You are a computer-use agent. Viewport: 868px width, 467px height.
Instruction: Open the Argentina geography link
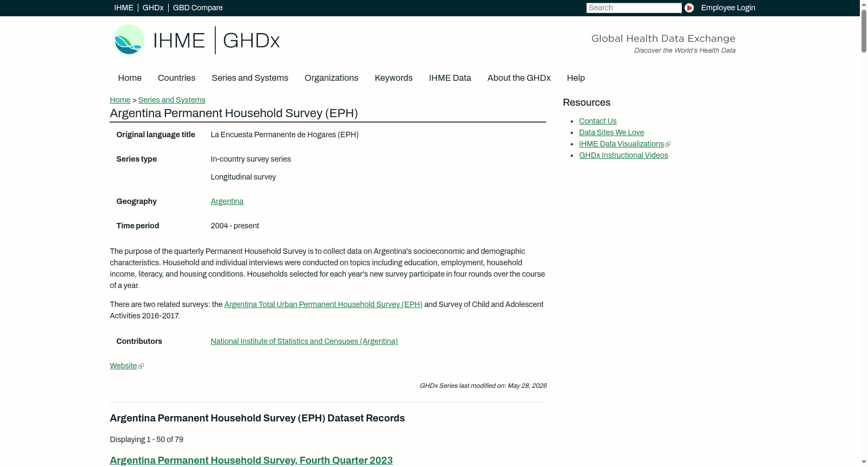227,201
